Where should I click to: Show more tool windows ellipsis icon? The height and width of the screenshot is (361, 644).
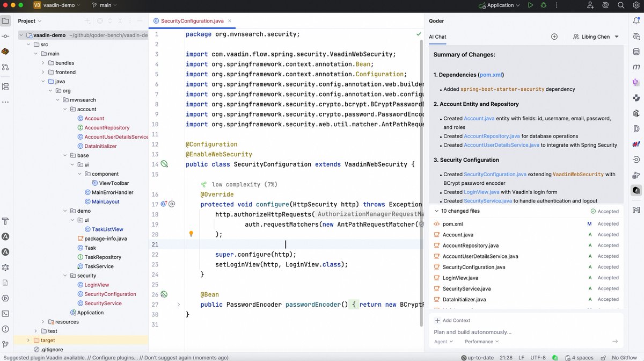[x=5, y=102]
